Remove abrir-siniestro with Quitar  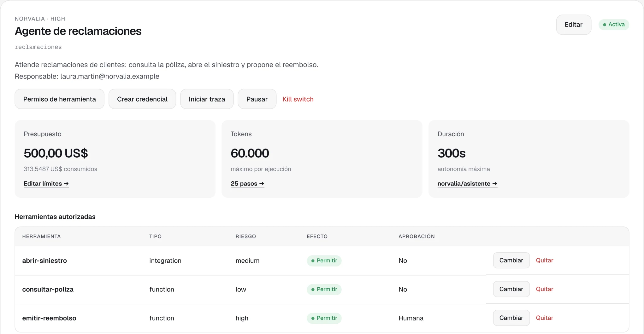545,260
